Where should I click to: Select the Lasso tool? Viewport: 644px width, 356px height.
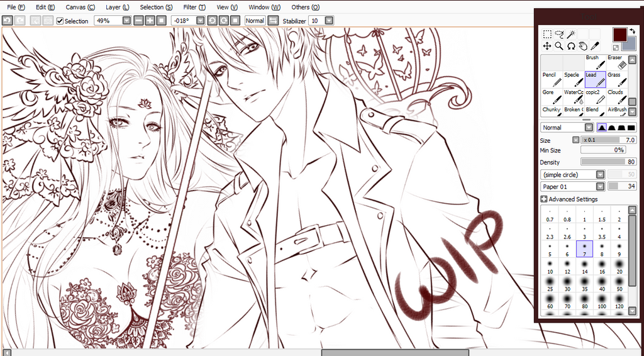[559, 34]
